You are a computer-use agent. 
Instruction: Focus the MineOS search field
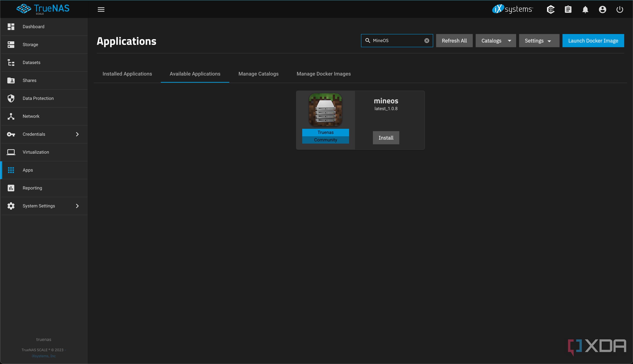397,40
